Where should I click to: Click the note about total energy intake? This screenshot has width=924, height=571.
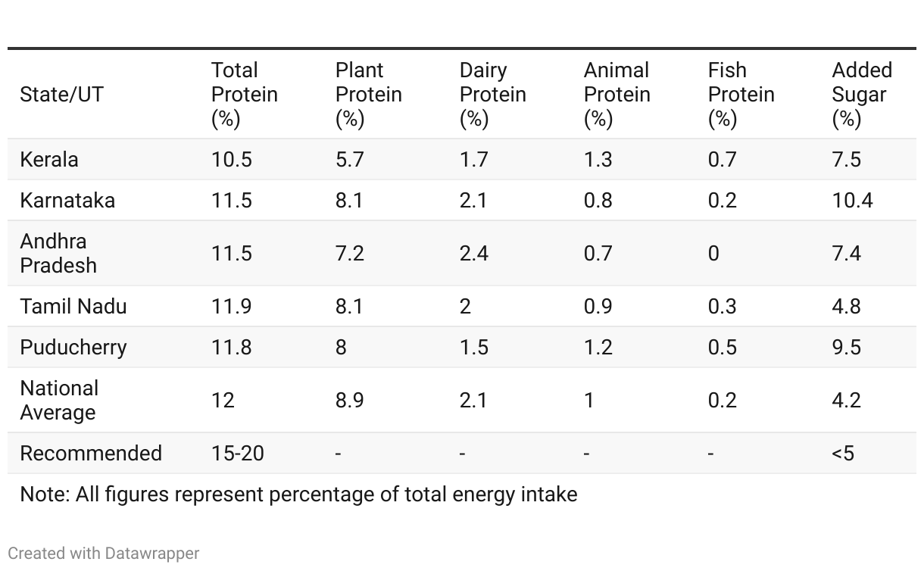(298, 495)
